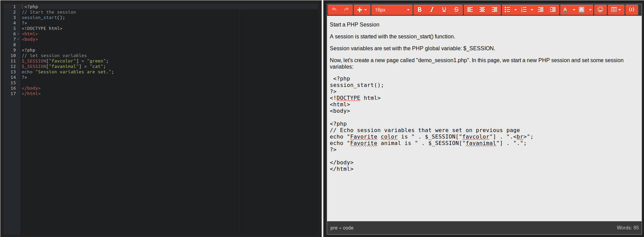
Task: Click line number 17 in the gutter
Action: [13, 94]
